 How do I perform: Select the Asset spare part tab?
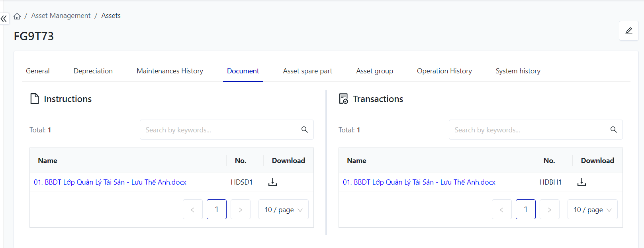pos(307,71)
